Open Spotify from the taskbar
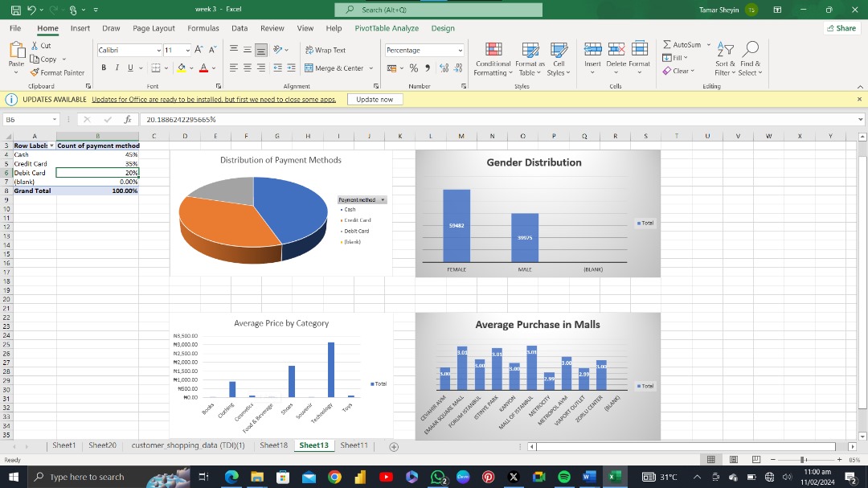Image resolution: width=868 pixels, height=488 pixels. tap(564, 477)
